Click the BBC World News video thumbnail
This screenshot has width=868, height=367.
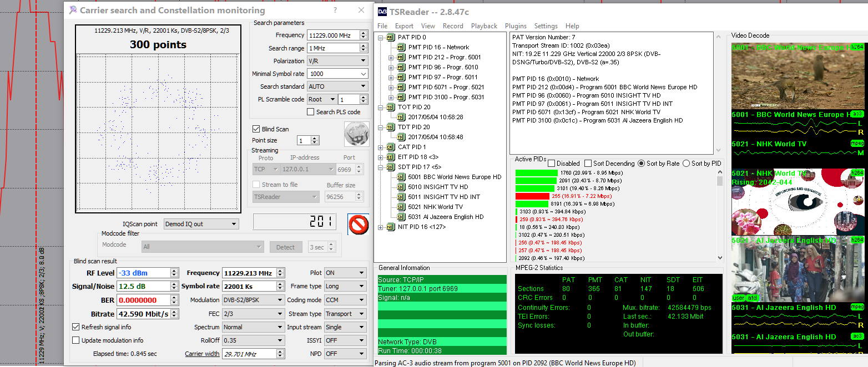pos(798,76)
